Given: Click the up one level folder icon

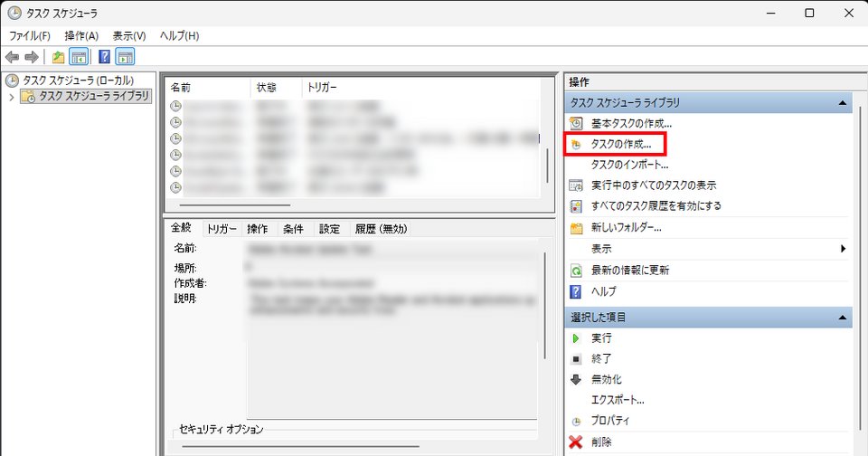Looking at the screenshot, I should point(58,56).
